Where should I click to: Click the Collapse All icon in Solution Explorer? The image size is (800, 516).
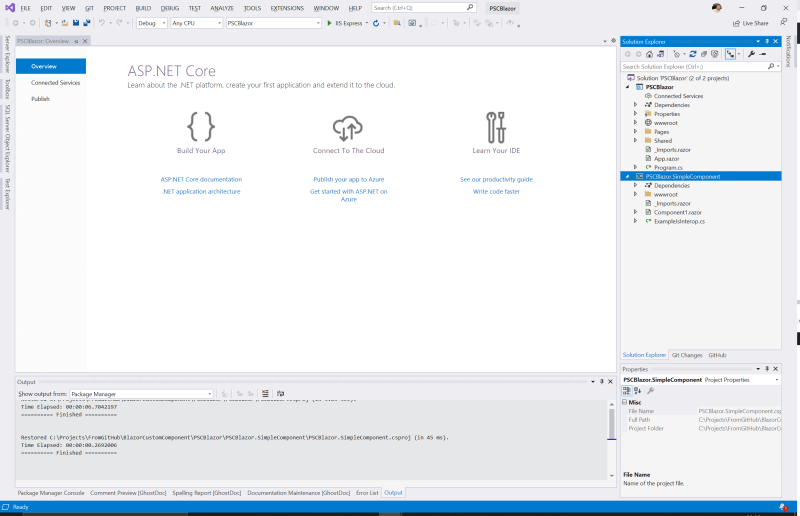[x=704, y=54]
